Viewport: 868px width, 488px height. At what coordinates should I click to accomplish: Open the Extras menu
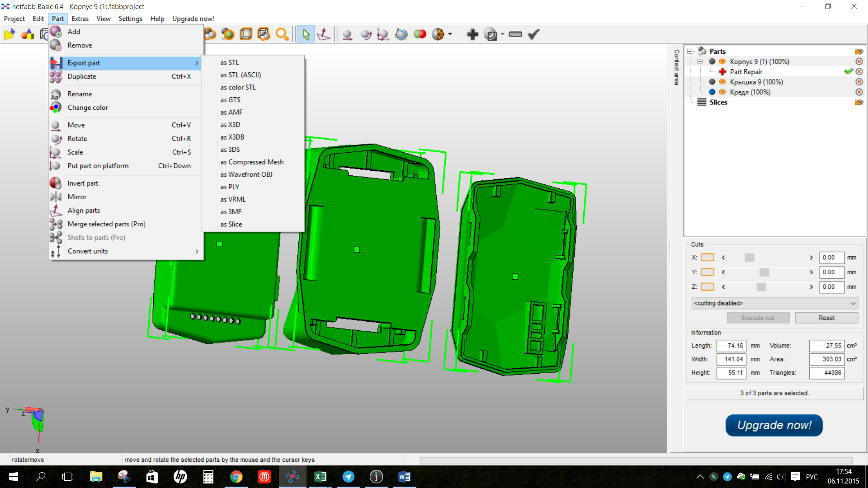pyautogui.click(x=80, y=19)
